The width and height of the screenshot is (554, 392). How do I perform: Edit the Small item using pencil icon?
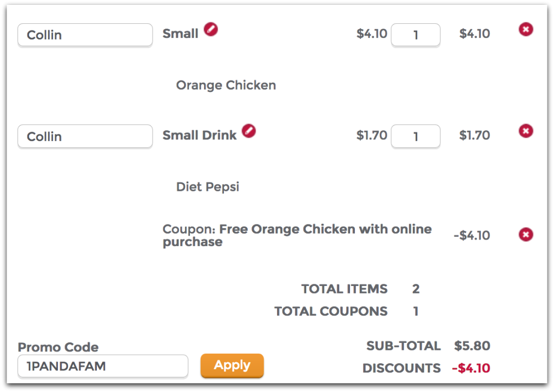click(211, 30)
